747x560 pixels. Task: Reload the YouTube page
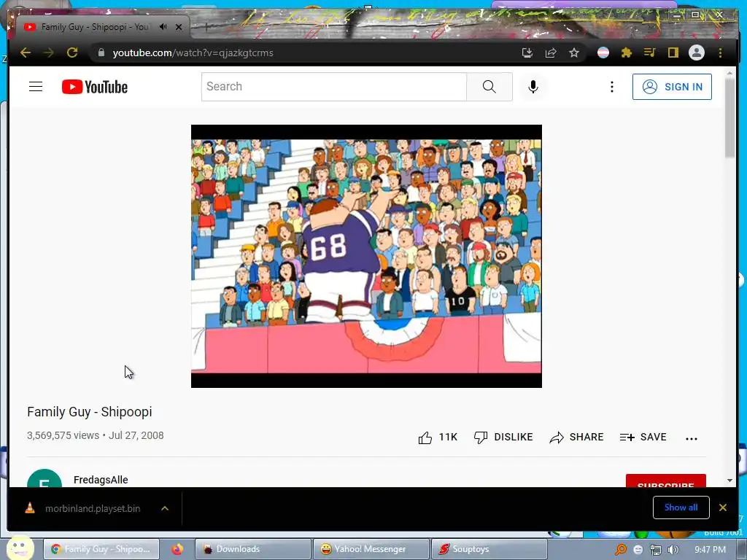pos(72,52)
